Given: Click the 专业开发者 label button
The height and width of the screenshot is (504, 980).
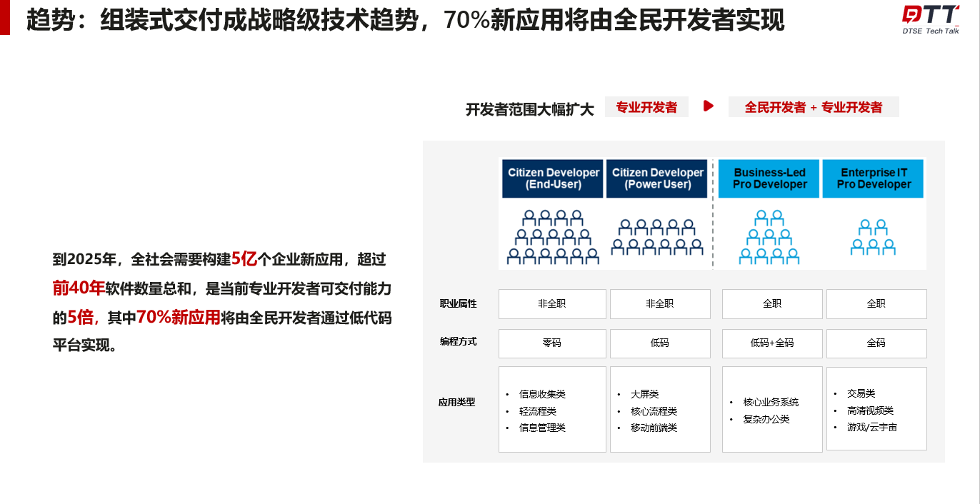Looking at the screenshot, I should (646, 106).
